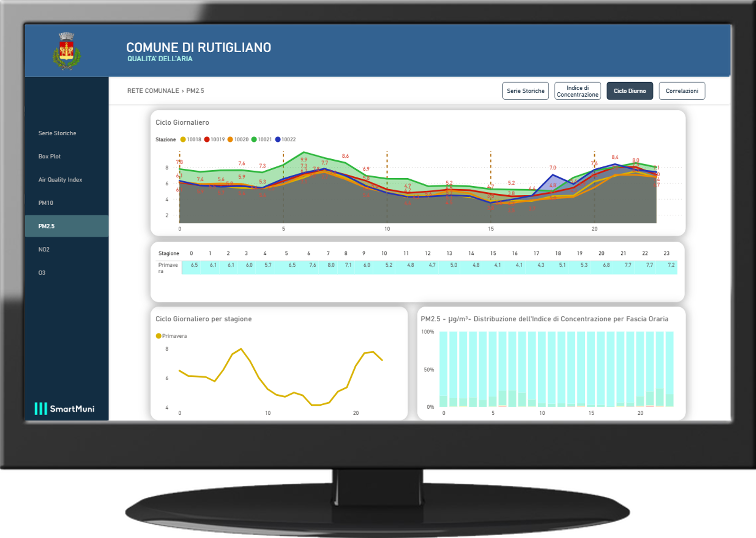Select station 10022 blue legend dot
756x538 pixels.
(x=278, y=139)
